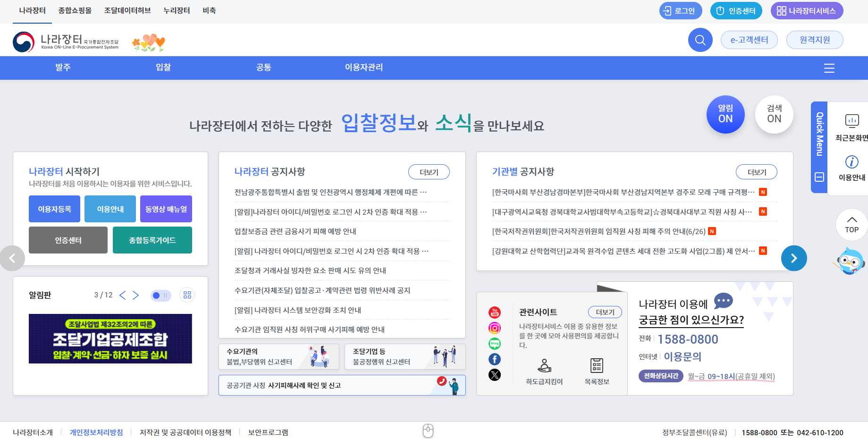
Task: Open 나라장터 시스템 보안강화 조치 안내 notice
Action: tap(298, 310)
